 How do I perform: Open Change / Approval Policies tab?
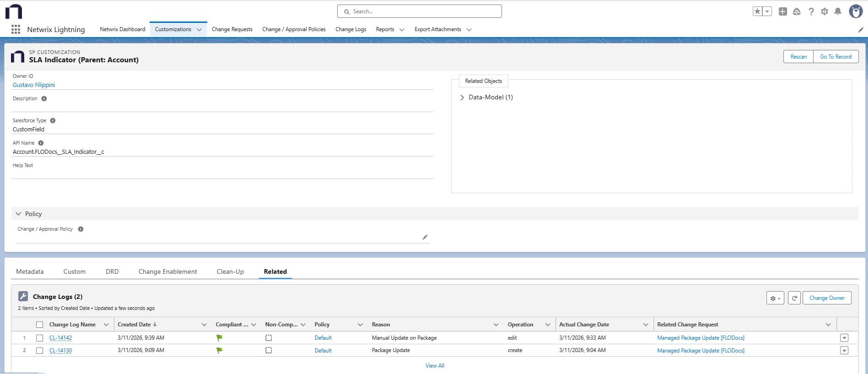click(294, 29)
